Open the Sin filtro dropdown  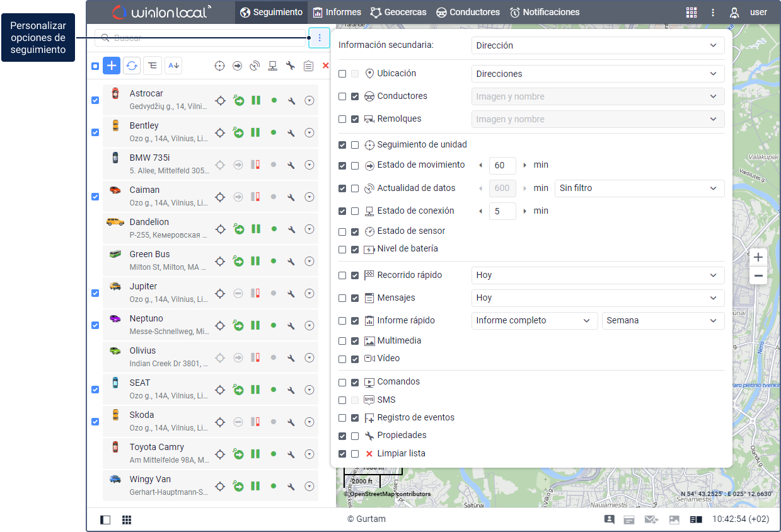pos(639,188)
